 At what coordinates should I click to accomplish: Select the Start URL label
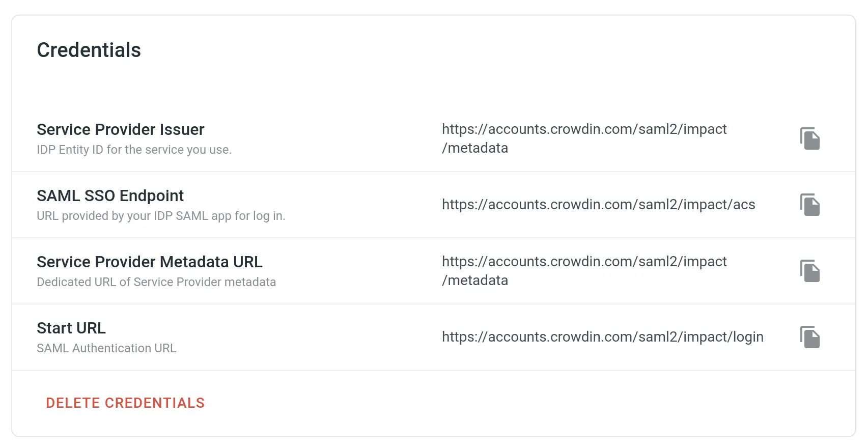(x=71, y=328)
